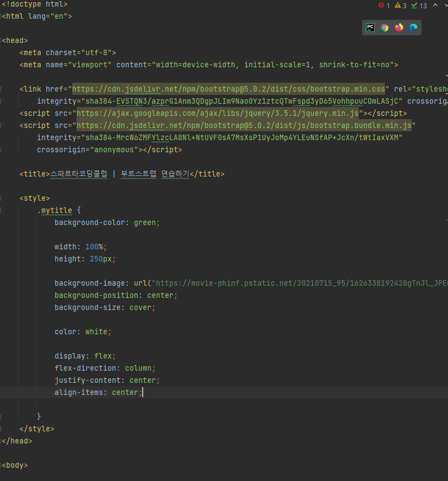The width and height of the screenshot is (448, 481).
Task: Place cursor on <!doctype html> line
Action: (35, 4)
